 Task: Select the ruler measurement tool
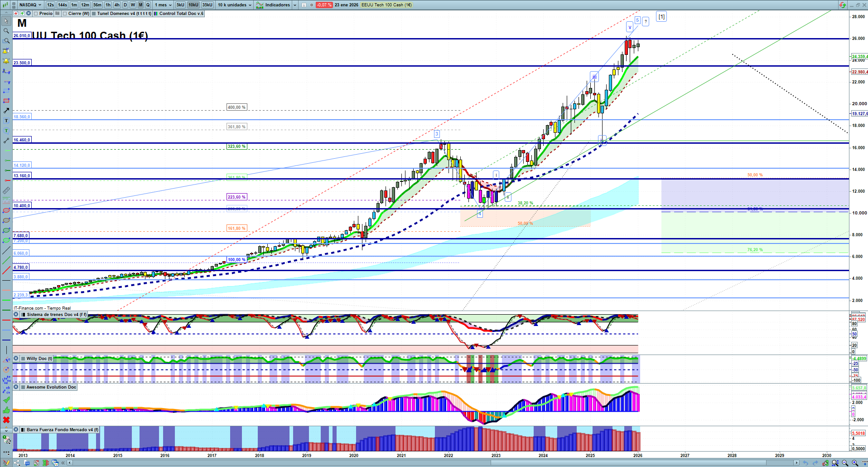coord(6,190)
